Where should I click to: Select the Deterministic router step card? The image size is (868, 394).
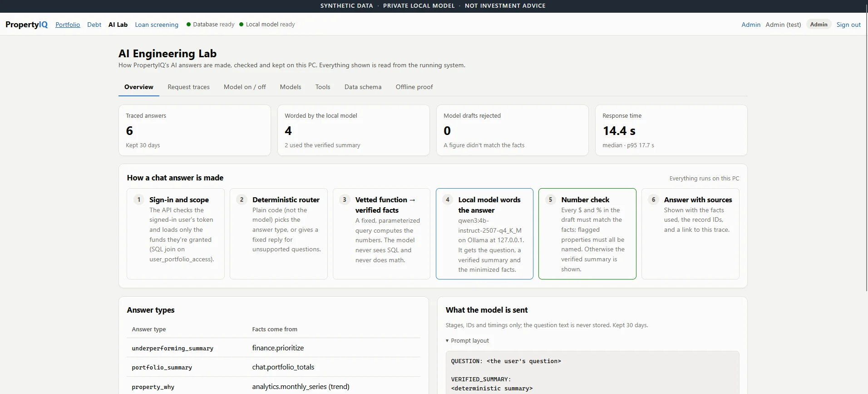click(279, 234)
